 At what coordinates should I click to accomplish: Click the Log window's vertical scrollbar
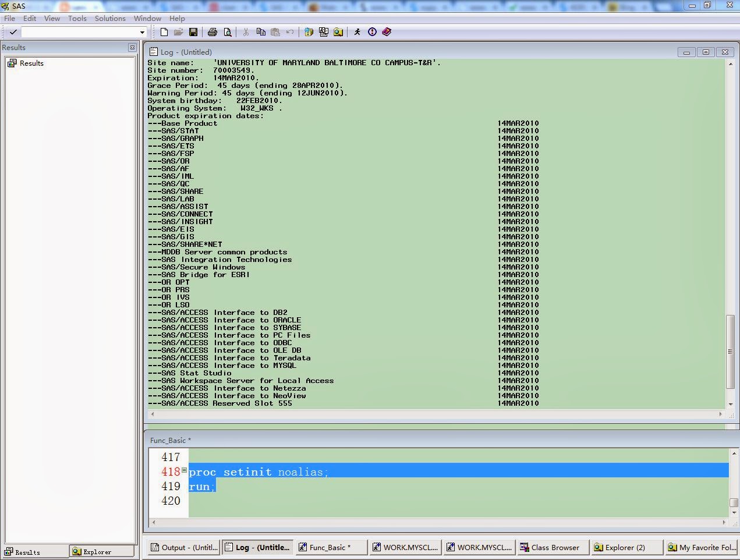click(730, 349)
